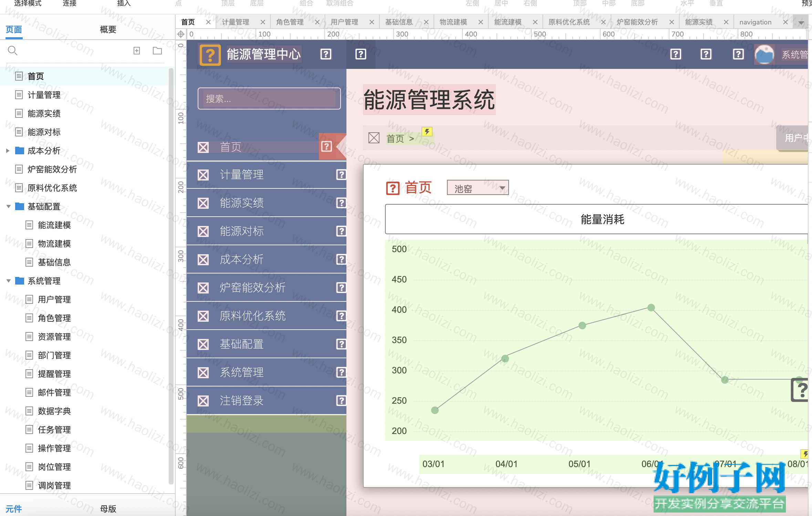Viewport: 812px width, 516px height.
Task: Select placeholder icon next to 成本分析 menu
Action: click(203, 260)
